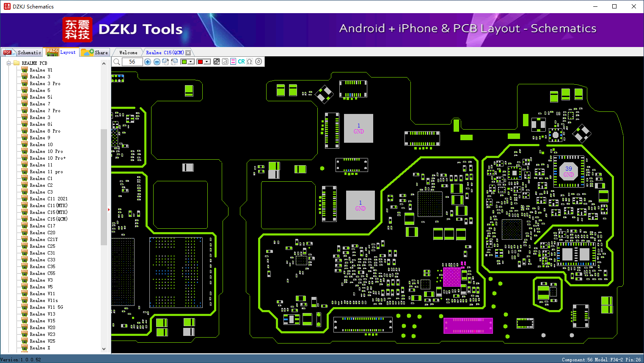Click the red side-panel collapse arrow
Screen dimensions: 644x363
[109, 209]
